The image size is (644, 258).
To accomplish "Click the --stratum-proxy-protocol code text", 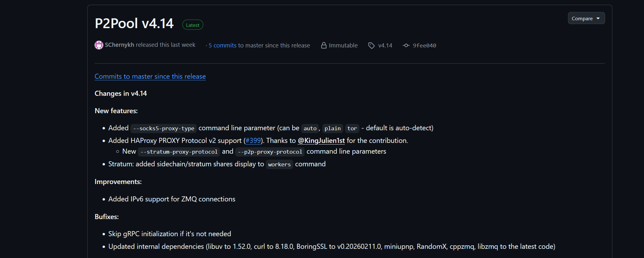I will tap(179, 152).
